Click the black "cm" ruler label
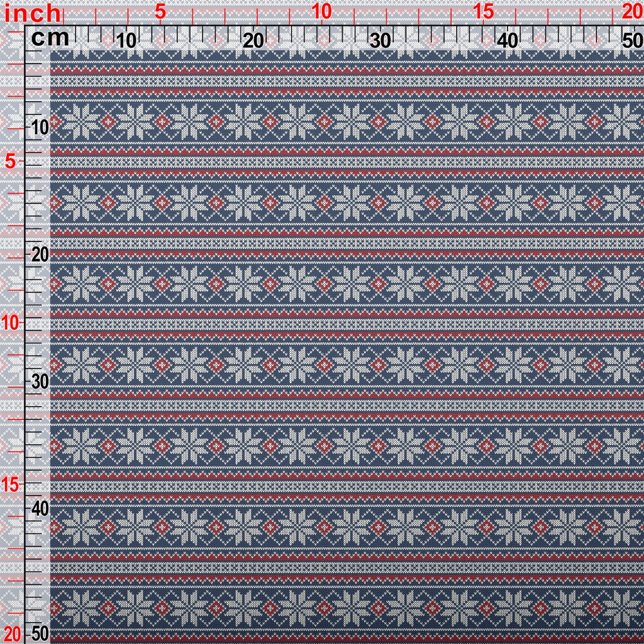The width and height of the screenshot is (644, 644). (x=50, y=39)
